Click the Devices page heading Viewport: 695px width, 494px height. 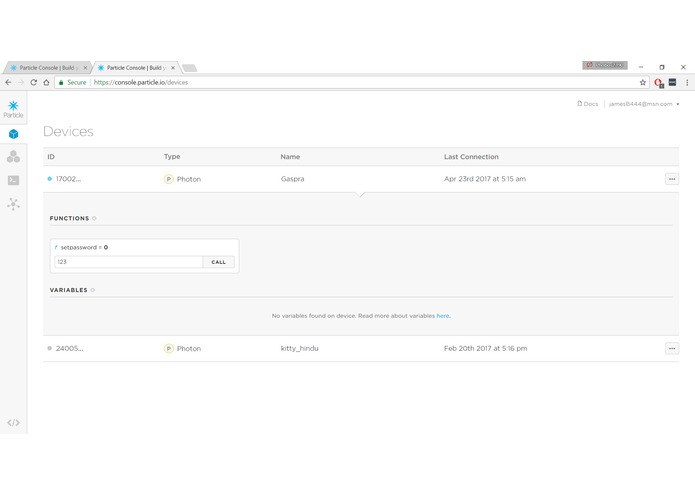click(x=68, y=132)
